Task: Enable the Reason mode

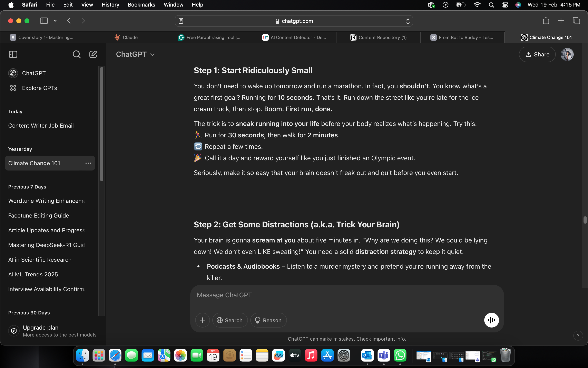Action: coord(268,320)
